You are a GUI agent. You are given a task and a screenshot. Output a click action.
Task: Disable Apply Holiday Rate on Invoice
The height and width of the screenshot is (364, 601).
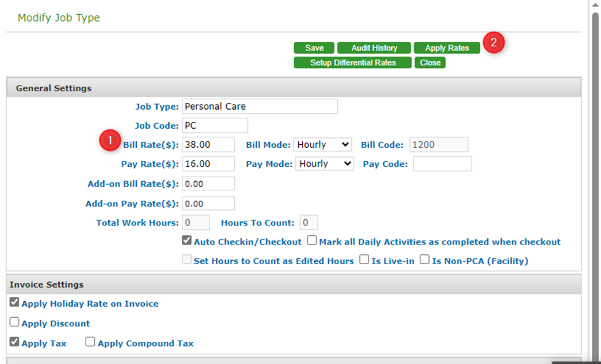point(14,302)
